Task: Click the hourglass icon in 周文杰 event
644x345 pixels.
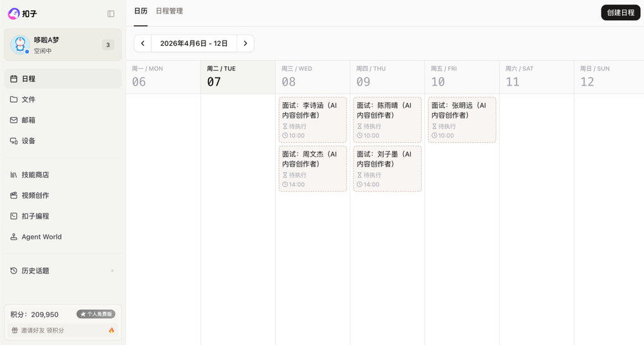Action: click(285, 175)
